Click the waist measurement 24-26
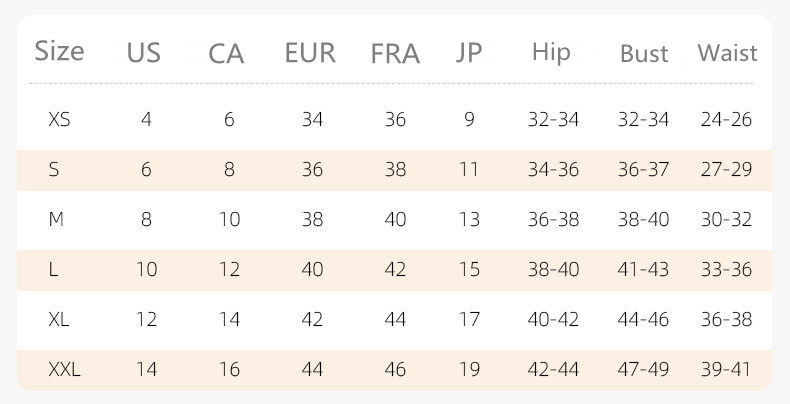Image resolution: width=790 pixels, height=404 pixels. pyautogui.click(x=727, y=120)
